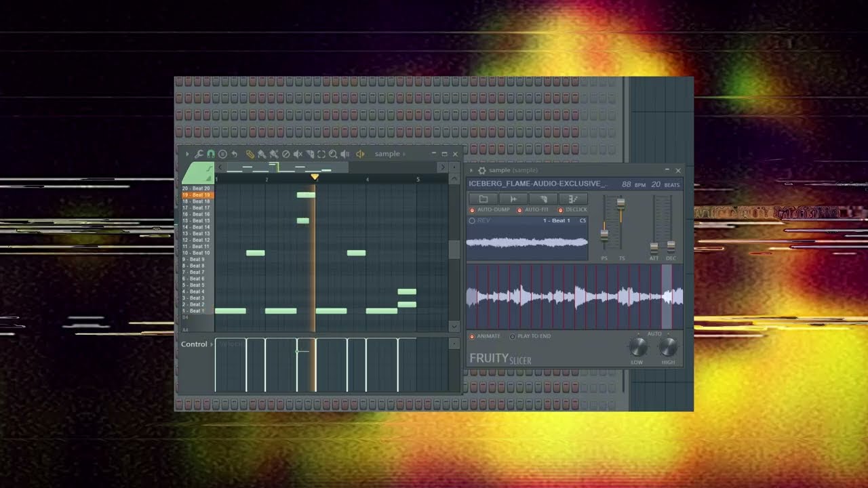Toggle the PLAY TO END option

click(x=512, y=336)
